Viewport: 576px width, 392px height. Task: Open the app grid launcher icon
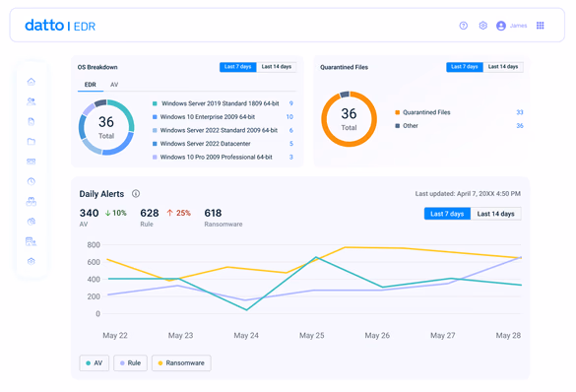540,26
